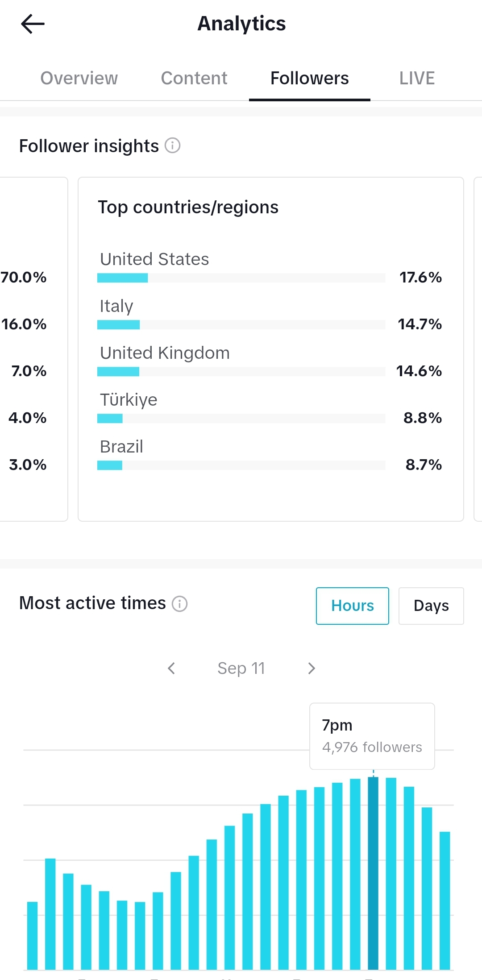Select the highlighted 7pm bar in chart
This screenshot has width=482, height=980.
tap(373, 873)
